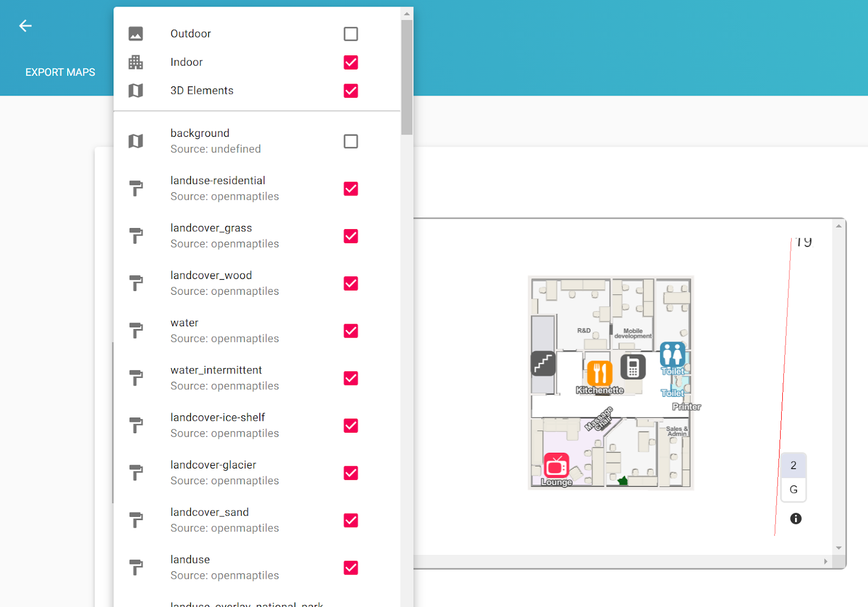The height and width of the screenshot is (607, 868).
Task: Enable the Outdoor layer checkbox
Action: 351,33
